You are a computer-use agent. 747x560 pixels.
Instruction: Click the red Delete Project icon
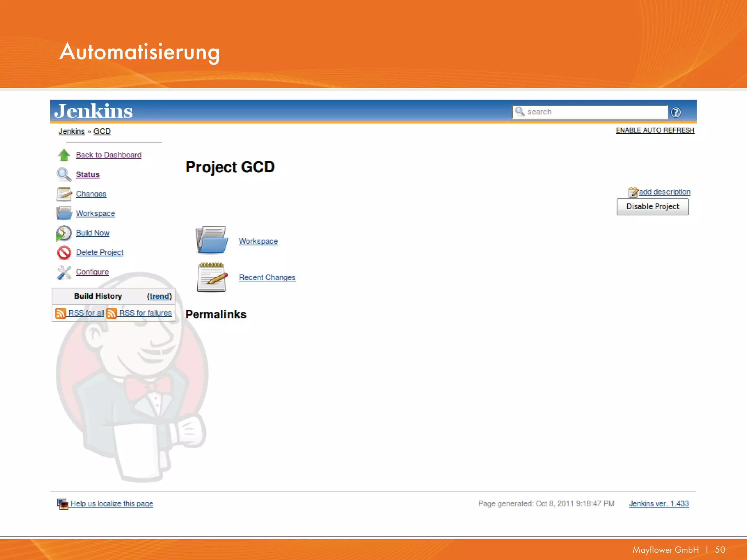click(x=64, y=253)
